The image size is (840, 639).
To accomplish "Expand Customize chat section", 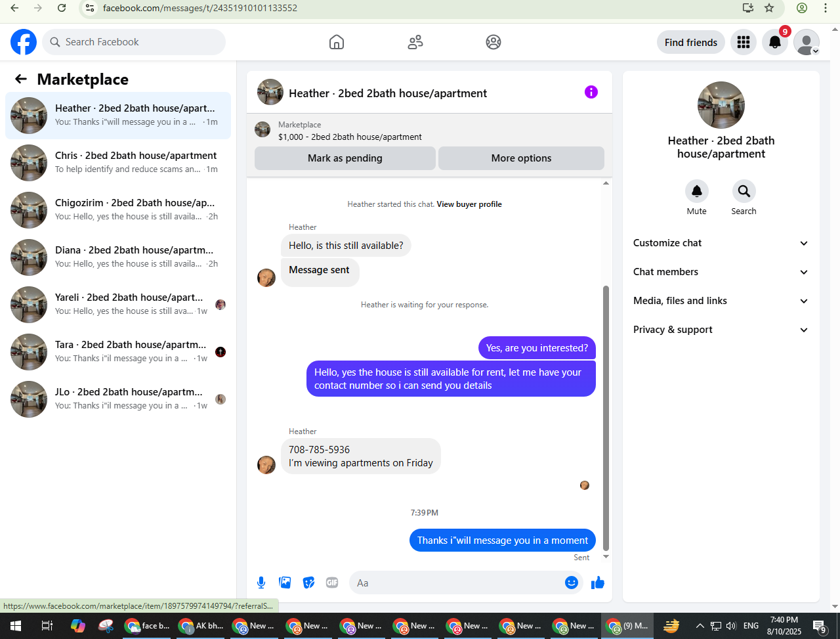I will click(x=721, y=243).
